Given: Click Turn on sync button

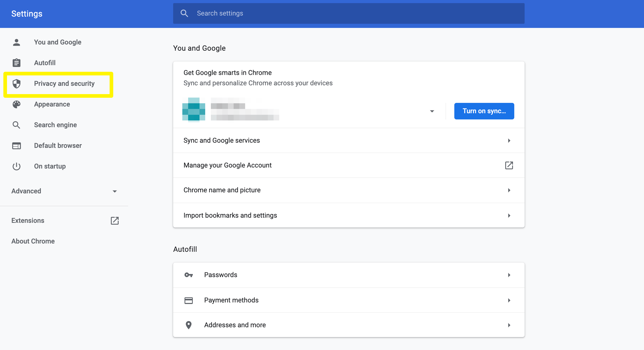Looking at the screenshot, I should click(x=484, y=111).
